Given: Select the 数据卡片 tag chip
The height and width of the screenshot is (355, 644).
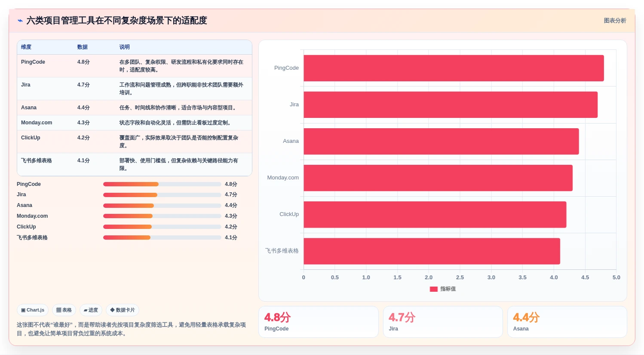Looking at the screenshot, I should (x=123, y=310).
